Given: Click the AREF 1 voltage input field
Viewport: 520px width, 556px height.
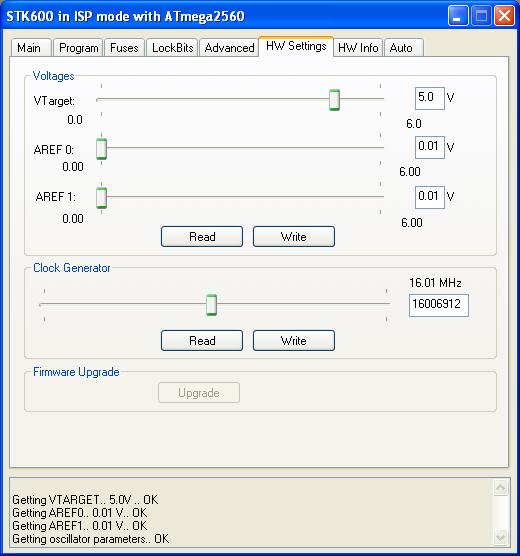Looking at the screenshot, I should 430,197.
